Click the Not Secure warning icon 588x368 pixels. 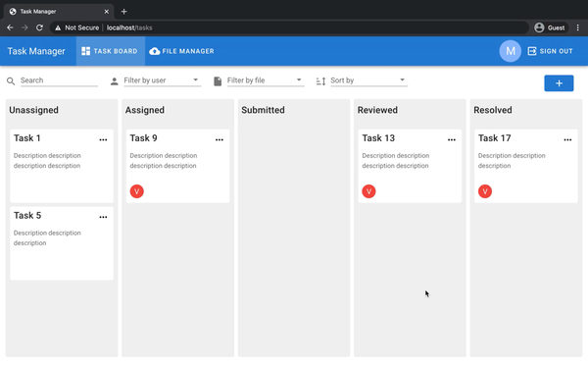point(58,27)
